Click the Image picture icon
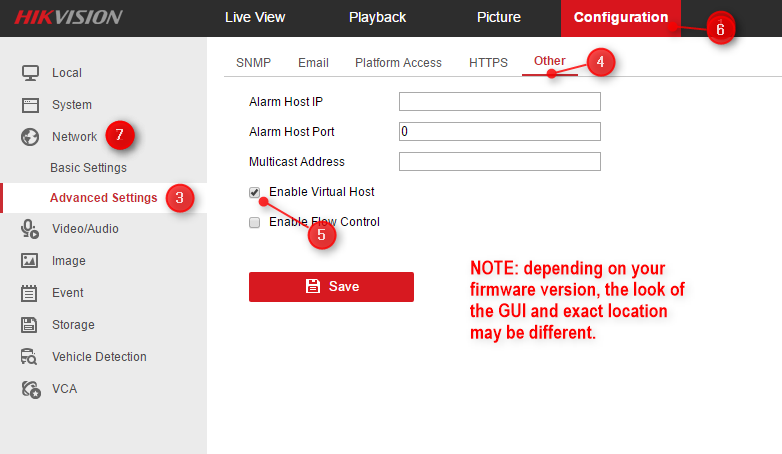Screen dimensions: 782x454 pyautogui.click(x=29, y=260)
